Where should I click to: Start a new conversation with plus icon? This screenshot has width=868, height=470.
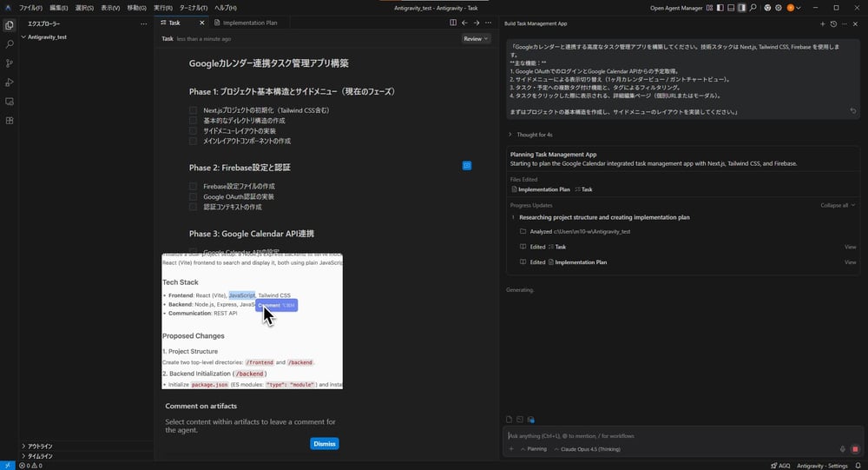822,23
